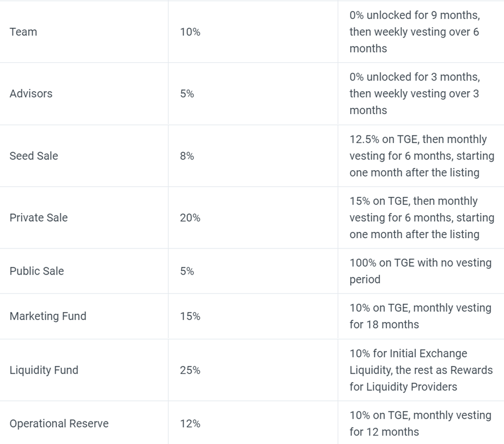Select the Operational Reserve cell
The height and width of the screenshot is (444, 504).
(x=59, y=423)
